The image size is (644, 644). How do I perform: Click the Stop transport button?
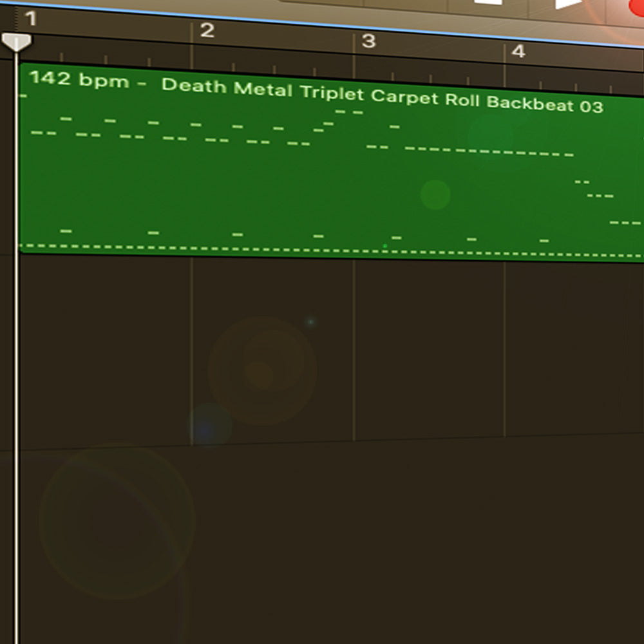(x=488, y=2)
